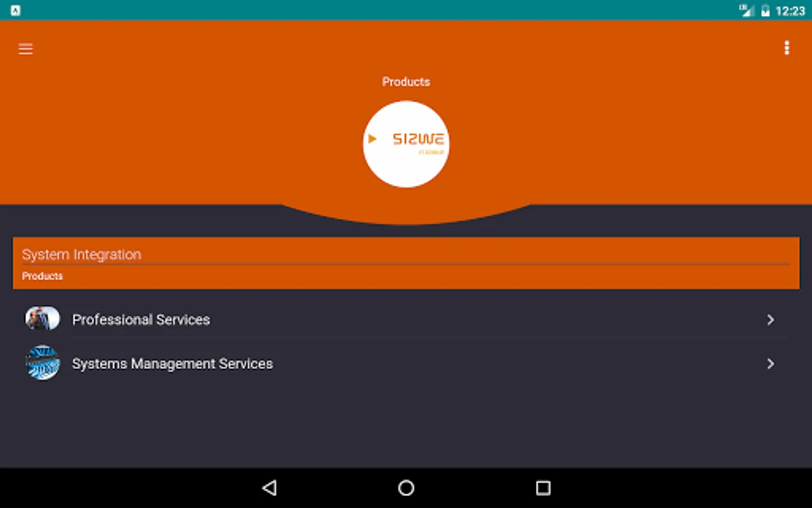
Task: Open Android recent apps button
Action: click(x=543, y=488)
